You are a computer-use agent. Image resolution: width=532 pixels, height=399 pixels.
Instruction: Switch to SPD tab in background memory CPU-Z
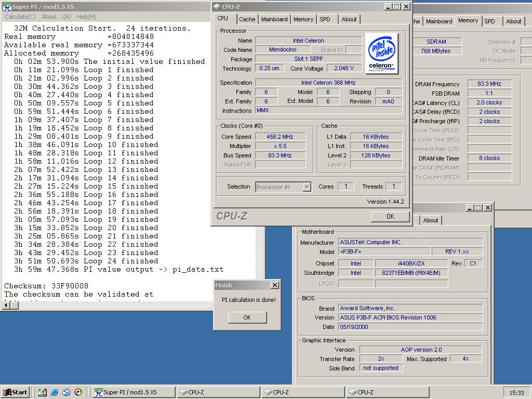click(489, 21)
